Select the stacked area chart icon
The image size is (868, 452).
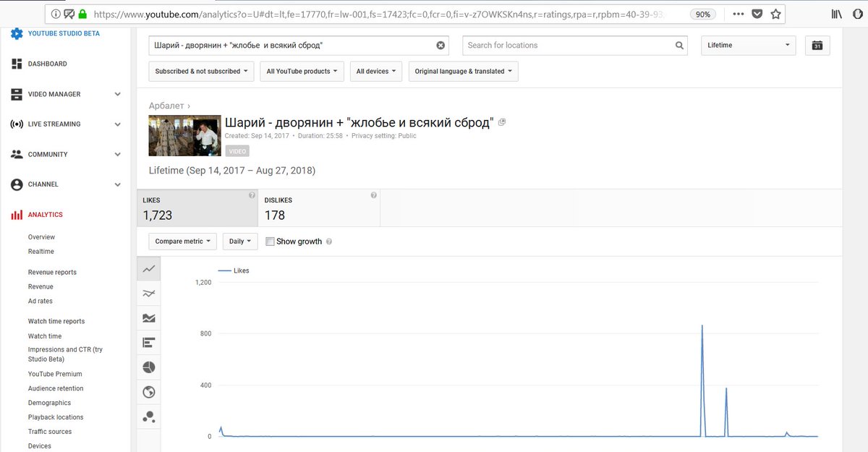click(149, 318)
